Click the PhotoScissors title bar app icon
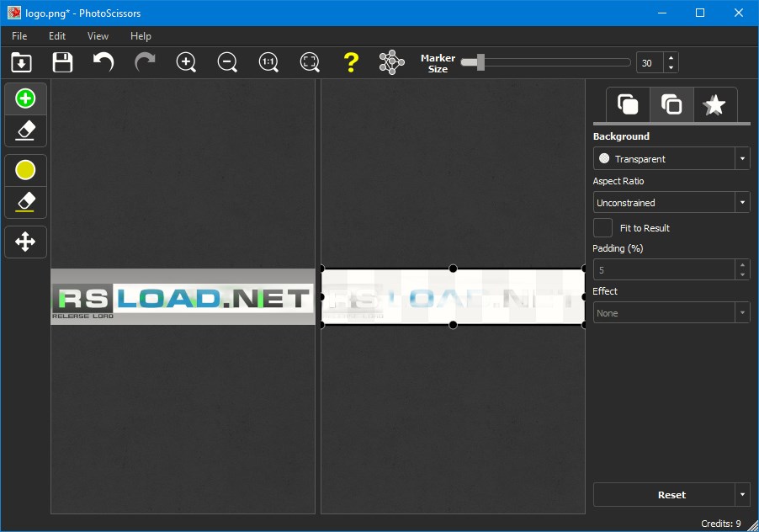The width and height of the screenshot is (759, 532). (14, 13)
